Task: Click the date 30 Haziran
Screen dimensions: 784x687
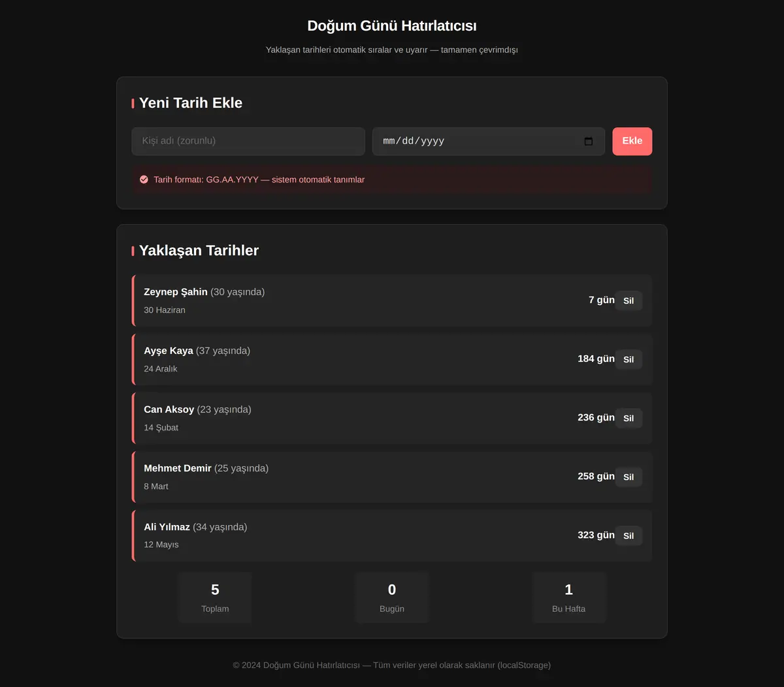Action: click(165, 310)
